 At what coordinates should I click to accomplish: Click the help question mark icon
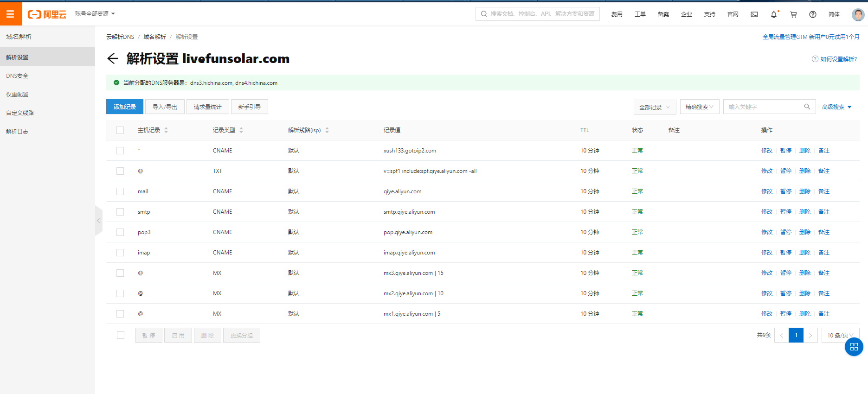(813, 14)
